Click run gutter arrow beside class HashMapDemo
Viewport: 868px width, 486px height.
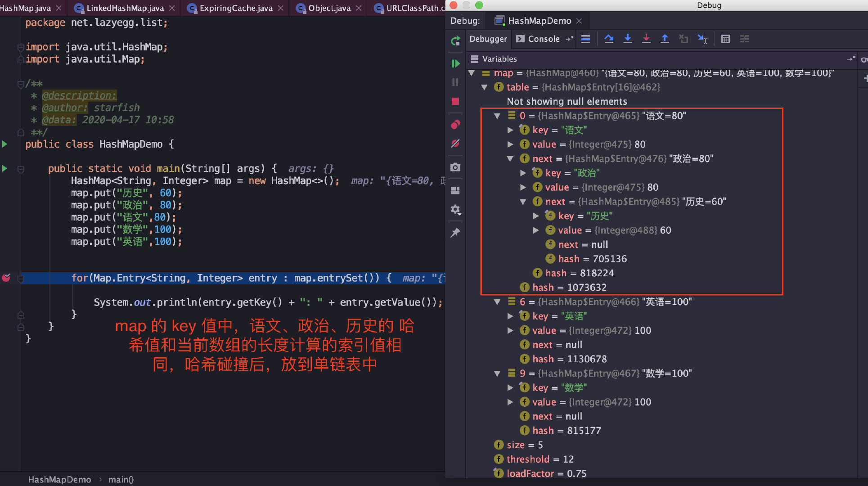pyautogui.click(x=5, y=144)
